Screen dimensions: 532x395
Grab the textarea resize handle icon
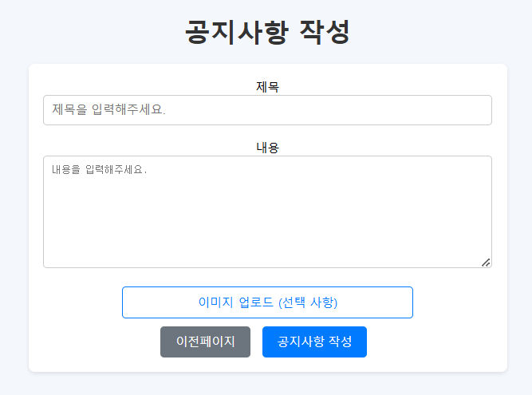(486, 263)
